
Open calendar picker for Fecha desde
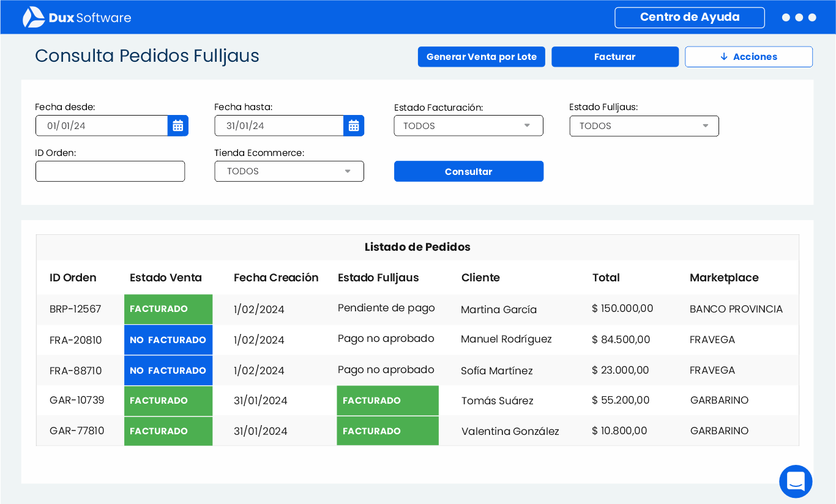coord(178,125)
